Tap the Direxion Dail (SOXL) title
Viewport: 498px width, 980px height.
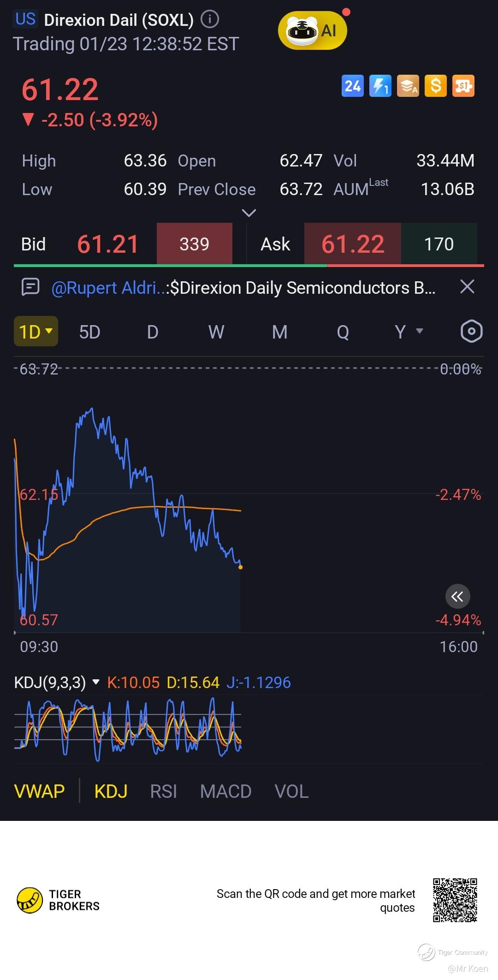119,20
